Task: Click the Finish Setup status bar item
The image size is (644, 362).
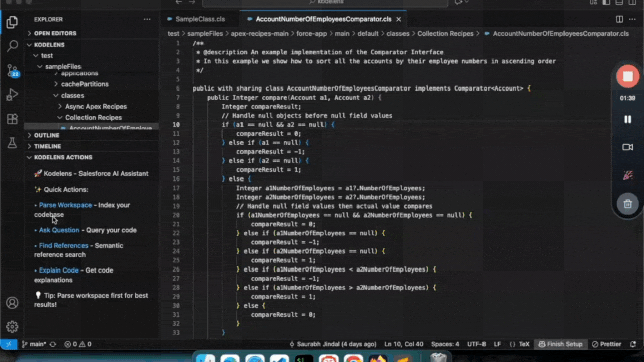Action: 560,344
